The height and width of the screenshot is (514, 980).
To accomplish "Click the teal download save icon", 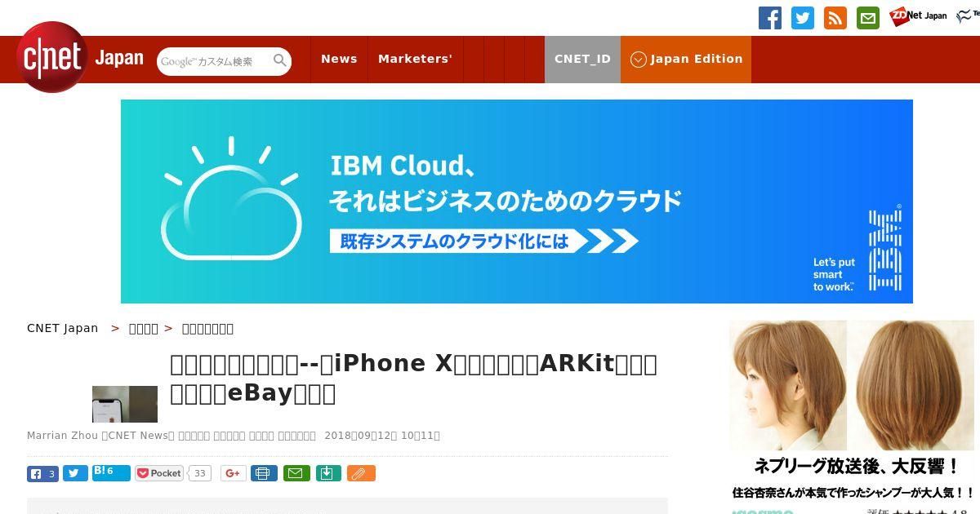I will pos(328,473).
